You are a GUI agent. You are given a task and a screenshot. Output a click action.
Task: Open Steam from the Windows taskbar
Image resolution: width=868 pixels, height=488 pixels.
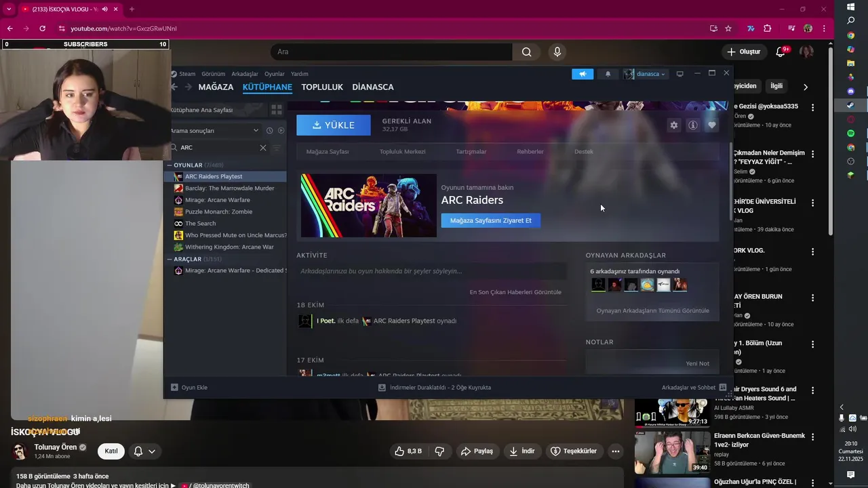click(850, 105)
